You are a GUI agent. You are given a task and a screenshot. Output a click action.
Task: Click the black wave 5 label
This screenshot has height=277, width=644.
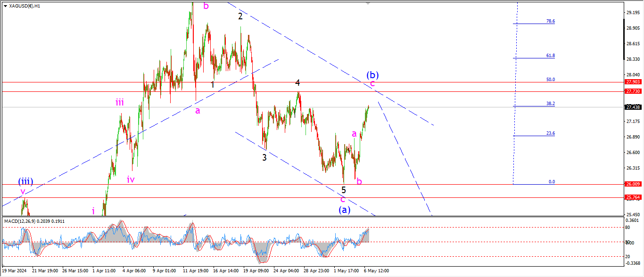(x=344, y=190)
